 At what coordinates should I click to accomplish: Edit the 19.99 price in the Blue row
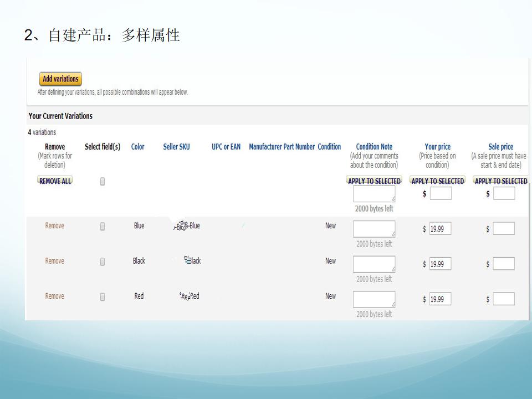(441, 229)
